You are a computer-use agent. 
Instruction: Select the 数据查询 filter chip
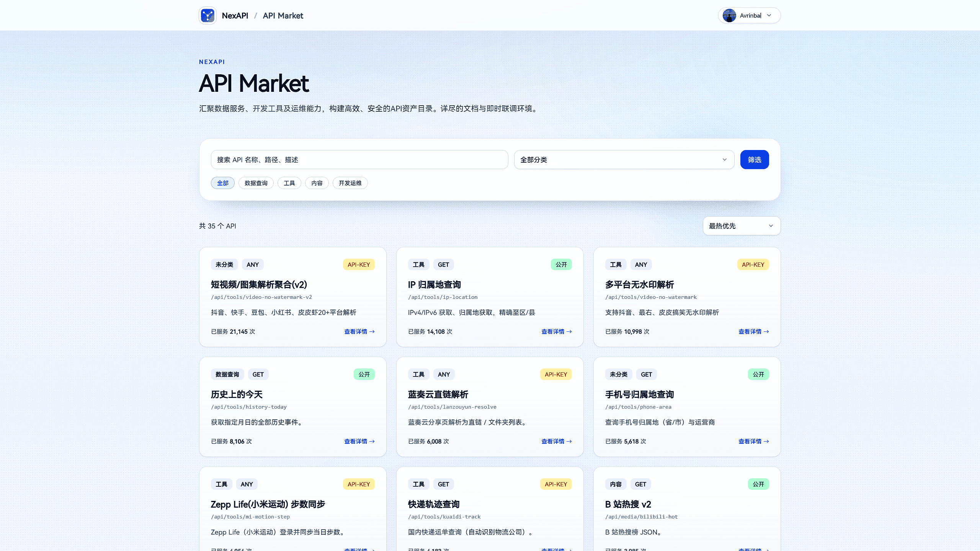pos(256,183)
